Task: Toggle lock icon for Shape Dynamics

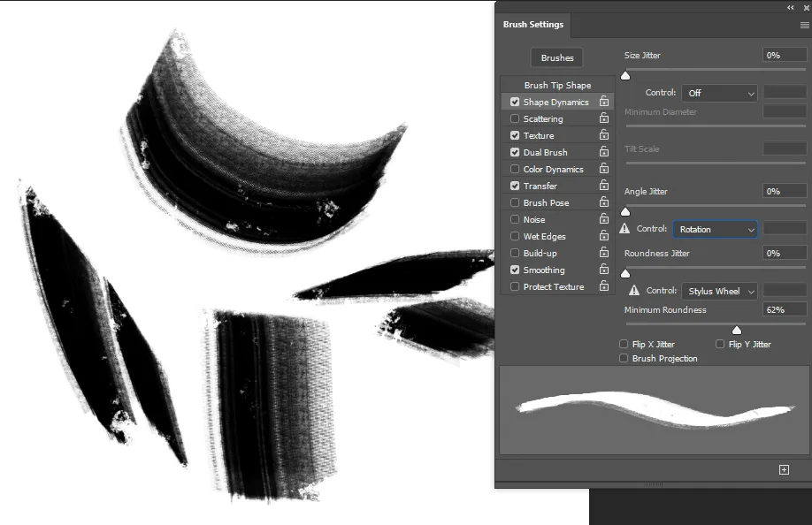Action: tap(604, 101)
